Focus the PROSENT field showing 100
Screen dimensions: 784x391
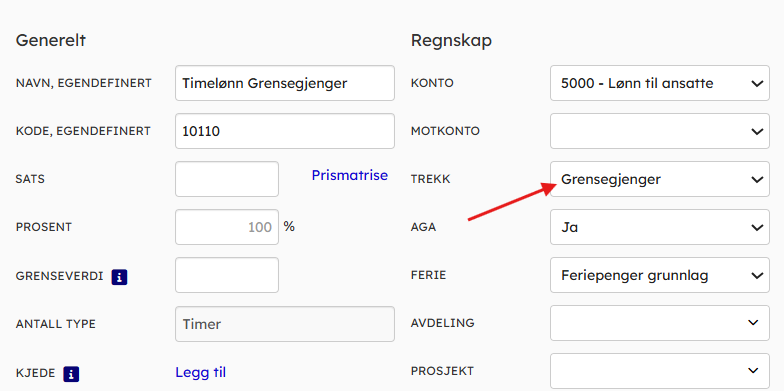tap(227, 227)
